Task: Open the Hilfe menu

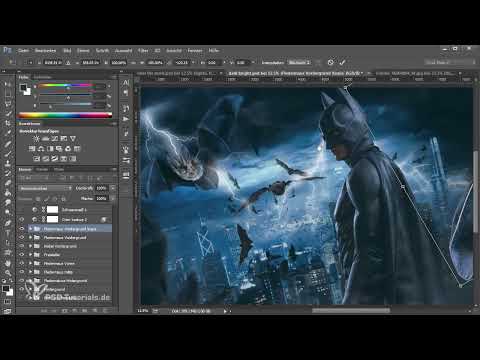Action: coord(214,50)
